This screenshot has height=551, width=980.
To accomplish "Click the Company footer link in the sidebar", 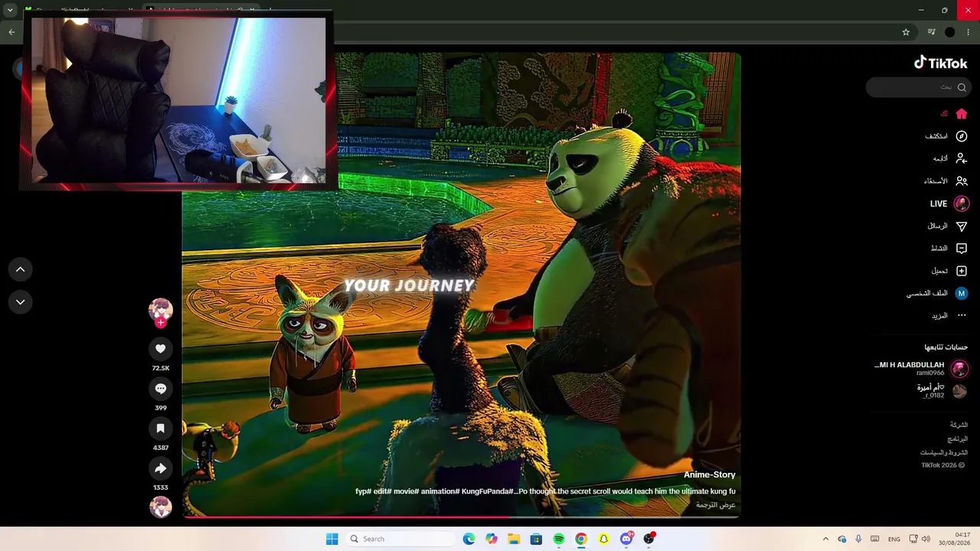I will coord(959,425).
